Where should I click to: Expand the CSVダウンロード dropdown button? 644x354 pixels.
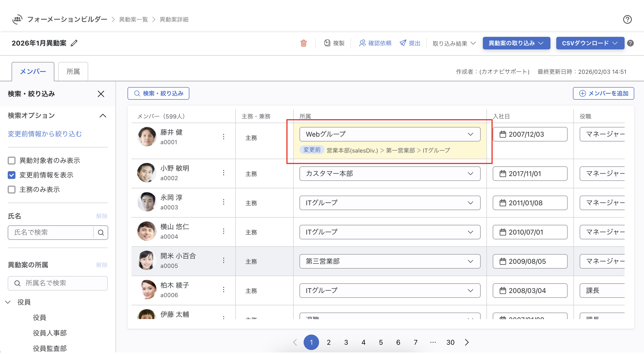tap(590, 43)
